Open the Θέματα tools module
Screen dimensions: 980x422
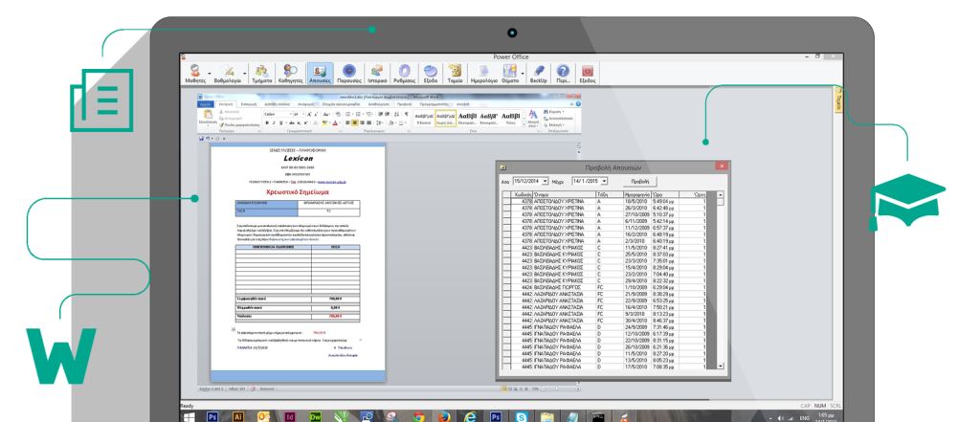pos(510,73)
